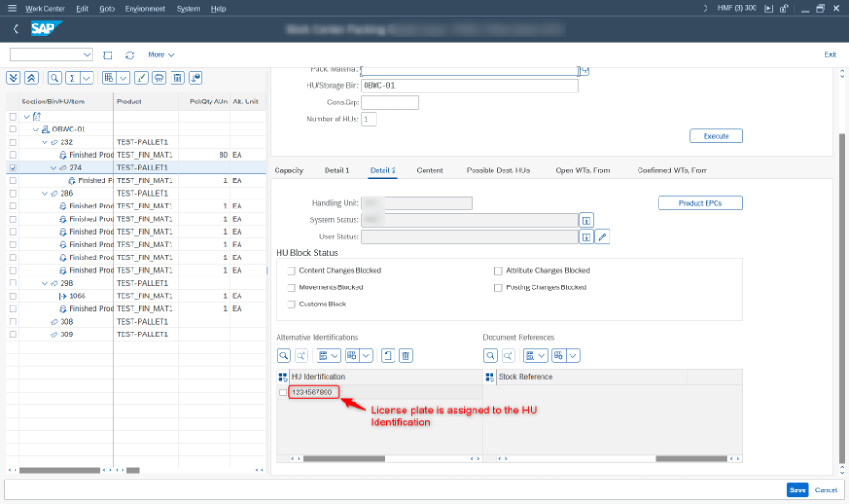Click the refresh icon in toolbar

pos(130,54)
